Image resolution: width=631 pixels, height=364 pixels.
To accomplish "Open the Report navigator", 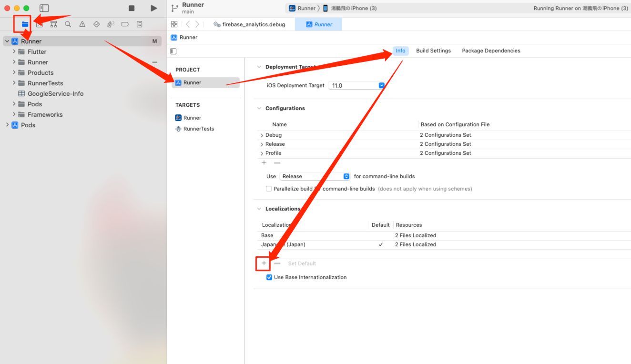I will point(139,24).
